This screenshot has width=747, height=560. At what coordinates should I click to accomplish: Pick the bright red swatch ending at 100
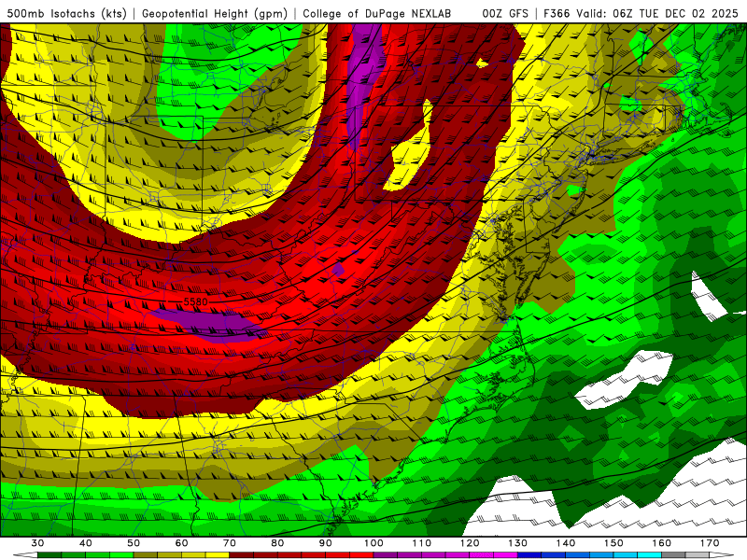point(361,555)
